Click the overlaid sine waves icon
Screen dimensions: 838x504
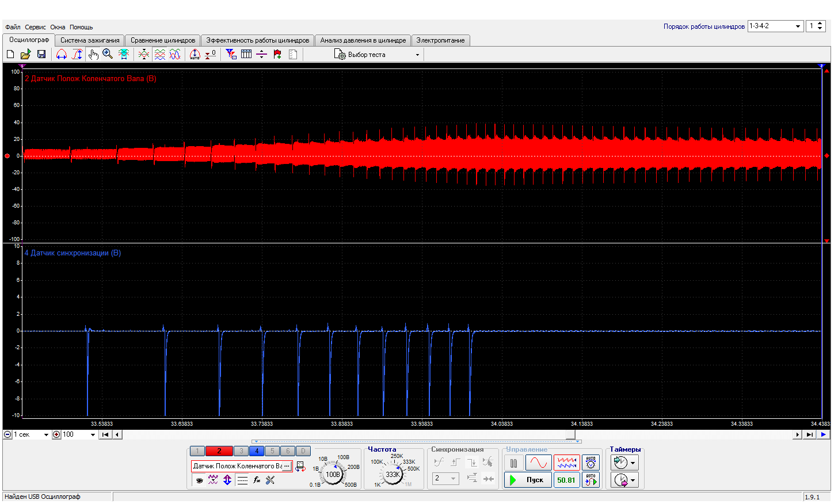[175, 54]
